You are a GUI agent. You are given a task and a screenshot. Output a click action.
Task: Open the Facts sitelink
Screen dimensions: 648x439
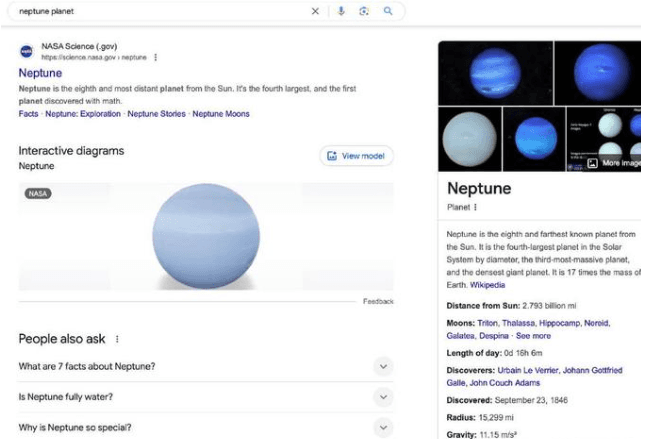[x=28, y=114]
